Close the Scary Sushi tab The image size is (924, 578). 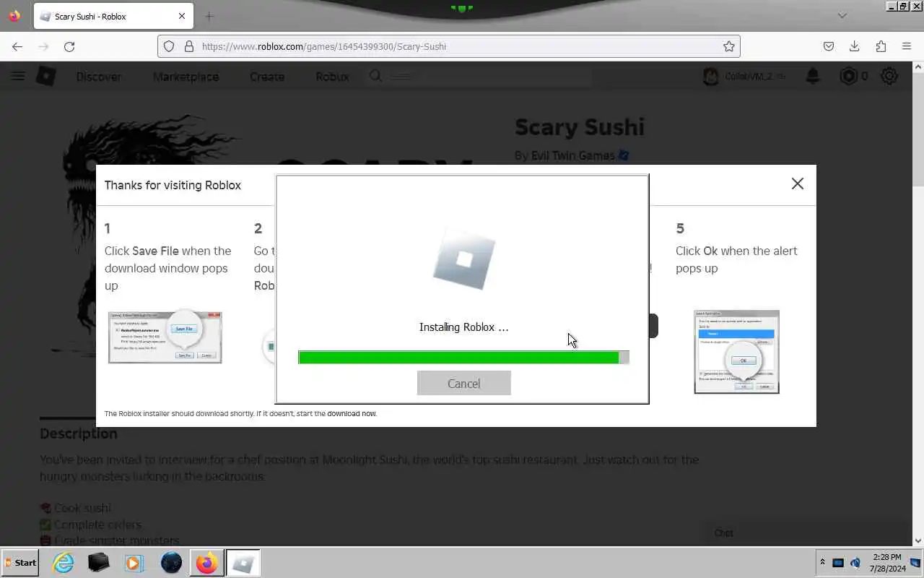pyautogui.click(x=182, y=16)
